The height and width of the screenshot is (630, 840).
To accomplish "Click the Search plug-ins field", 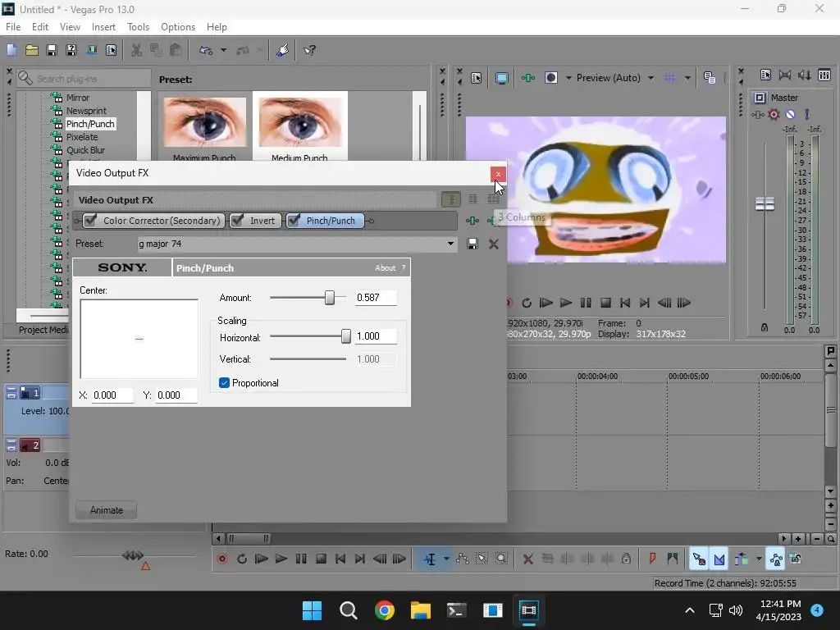I will pyautogui.click(x=84, y=79).
